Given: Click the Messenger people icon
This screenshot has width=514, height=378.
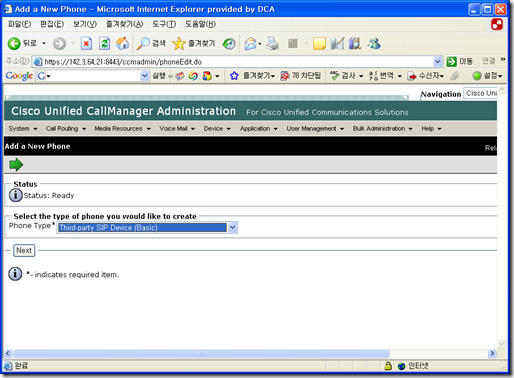Looking at the screenshot, I should pyautogui.click(x=374, y=44).
